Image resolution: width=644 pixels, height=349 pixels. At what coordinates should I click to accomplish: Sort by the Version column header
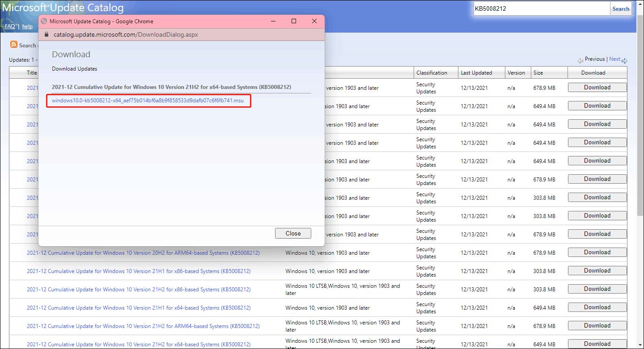click(x=516, y=73)
